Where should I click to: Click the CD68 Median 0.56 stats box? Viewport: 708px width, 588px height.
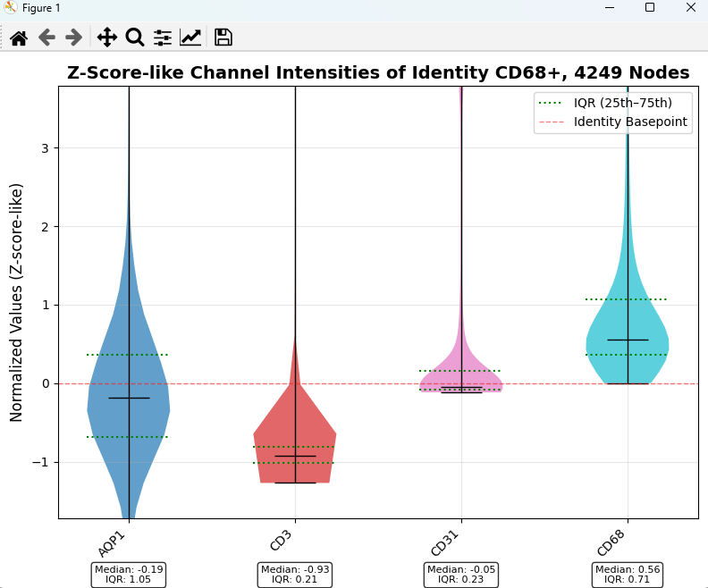(x=628, y=575)
